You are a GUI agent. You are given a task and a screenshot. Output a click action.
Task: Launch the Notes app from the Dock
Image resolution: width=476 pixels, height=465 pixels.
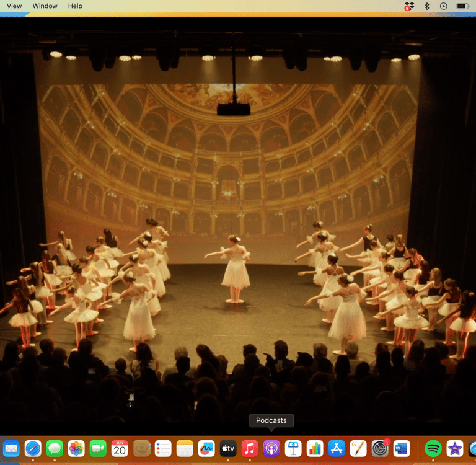(185, 448)
